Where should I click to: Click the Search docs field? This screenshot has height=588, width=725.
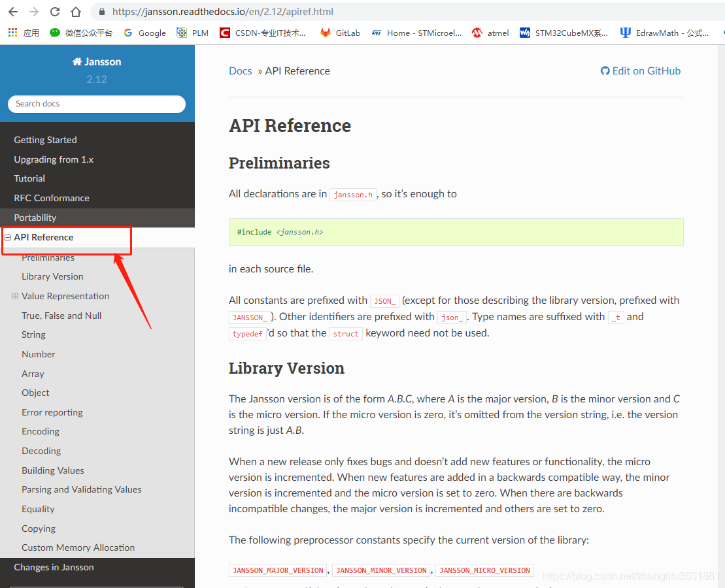coord(97,104)
